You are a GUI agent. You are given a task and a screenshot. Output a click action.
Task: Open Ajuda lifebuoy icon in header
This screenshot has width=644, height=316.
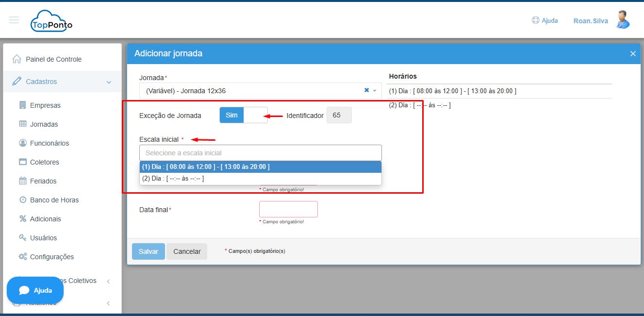tap(535, 20)
